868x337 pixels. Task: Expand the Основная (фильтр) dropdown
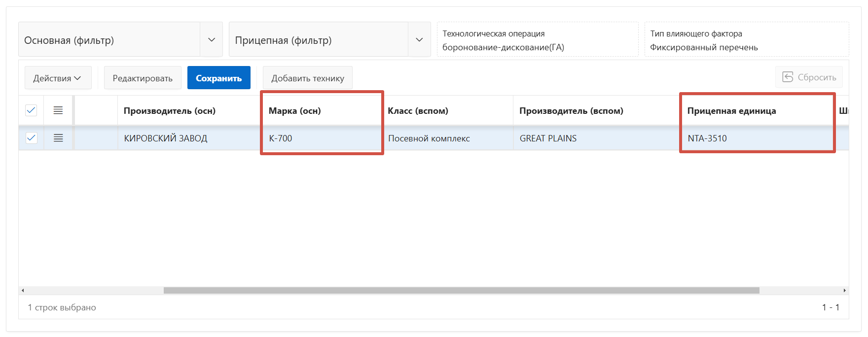coord(212,40)
